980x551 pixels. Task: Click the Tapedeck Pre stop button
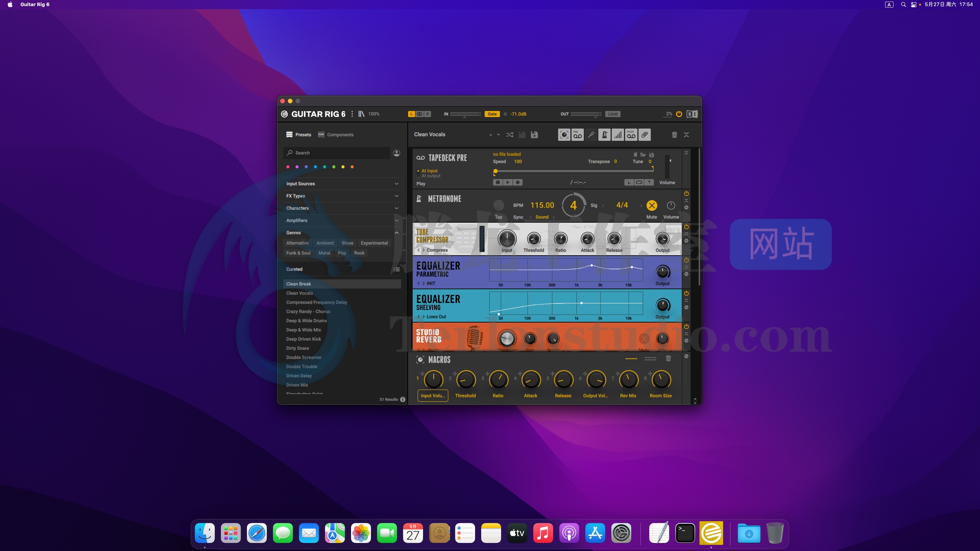[498, 183]
